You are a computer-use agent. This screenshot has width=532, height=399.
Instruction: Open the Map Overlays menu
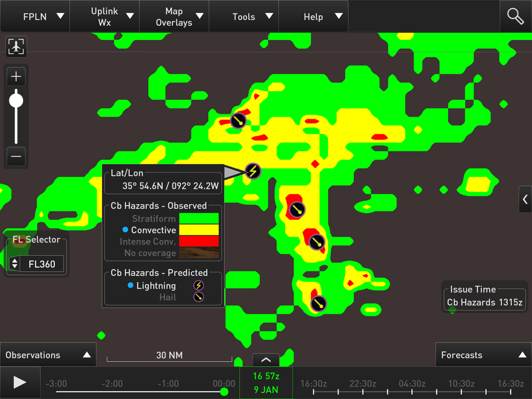(174, 16)
